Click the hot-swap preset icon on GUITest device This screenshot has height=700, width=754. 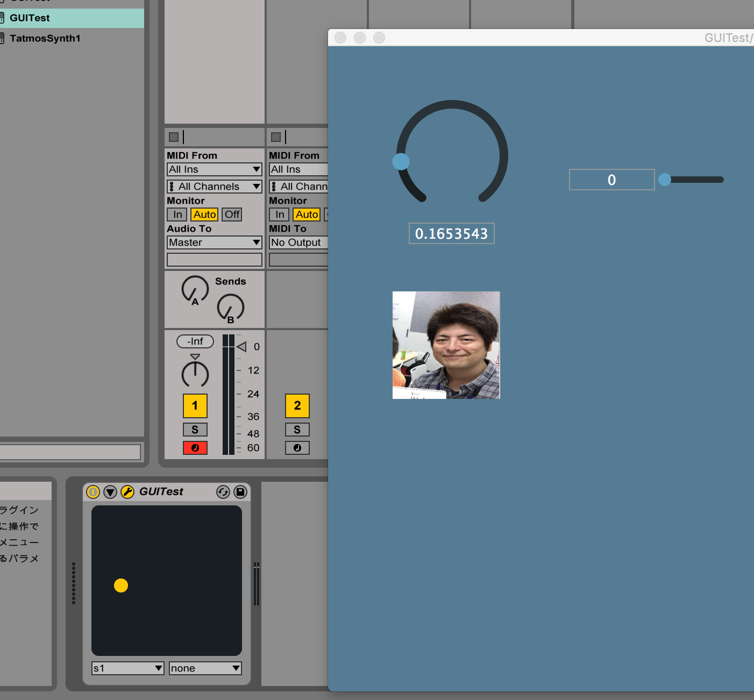223,492
